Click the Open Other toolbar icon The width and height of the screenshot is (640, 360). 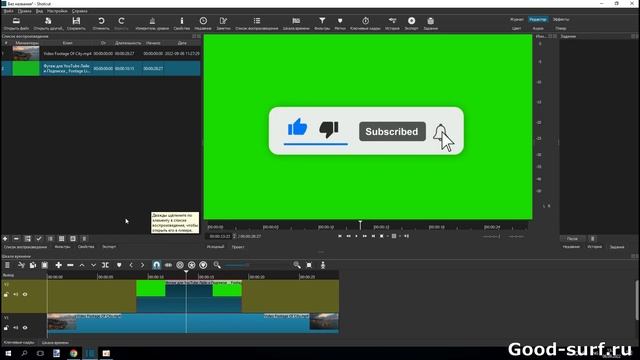tap(48, 21)
